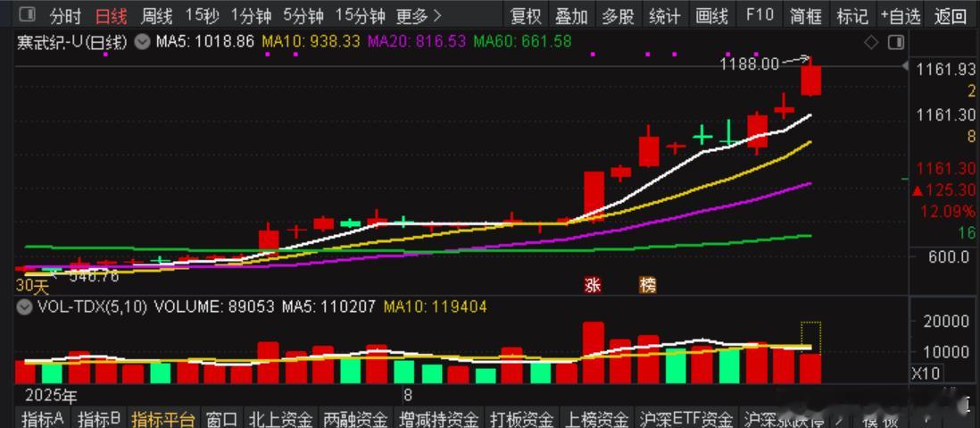Click the volume MA10: 119404 label

[x=435, y=306]
